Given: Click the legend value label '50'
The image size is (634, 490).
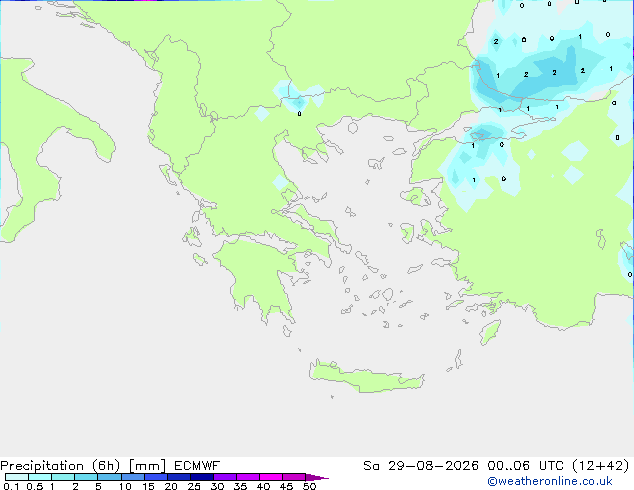Looking at the screenshot, I should [x=309, y=486].
